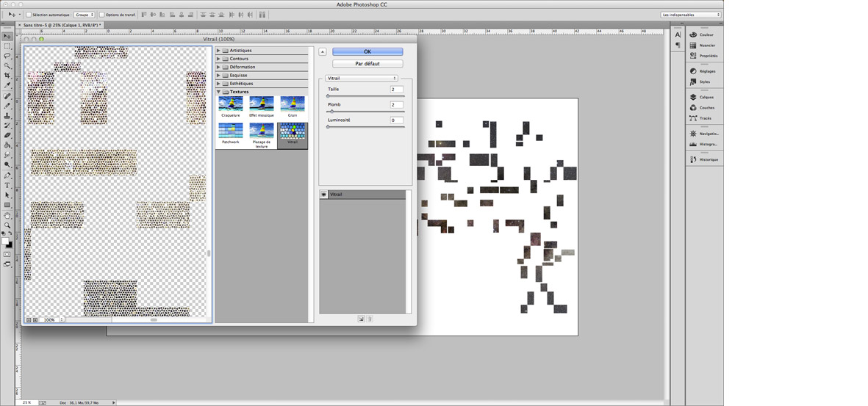
Task: Click the OK button
Action: [x=367, y=52]
